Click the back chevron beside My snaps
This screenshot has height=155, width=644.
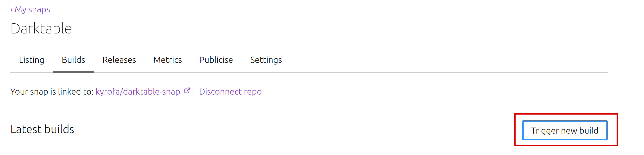(12, 10)
